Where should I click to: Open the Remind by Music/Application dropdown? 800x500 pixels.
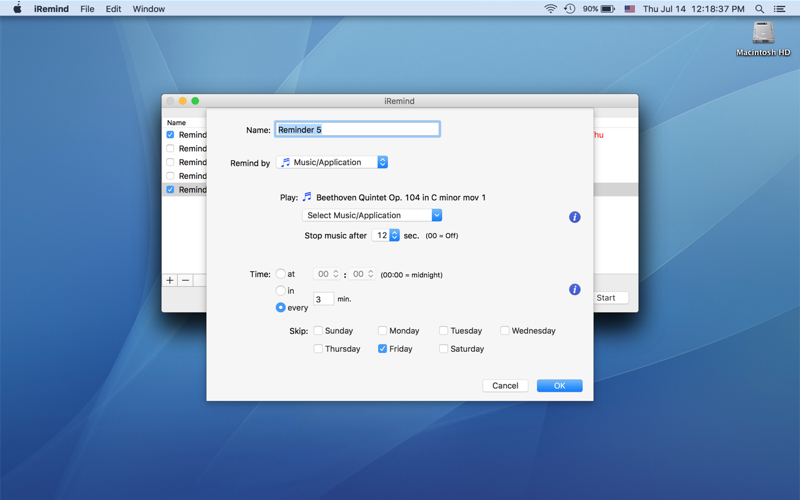pyautogui.click(x=332, y=162)
